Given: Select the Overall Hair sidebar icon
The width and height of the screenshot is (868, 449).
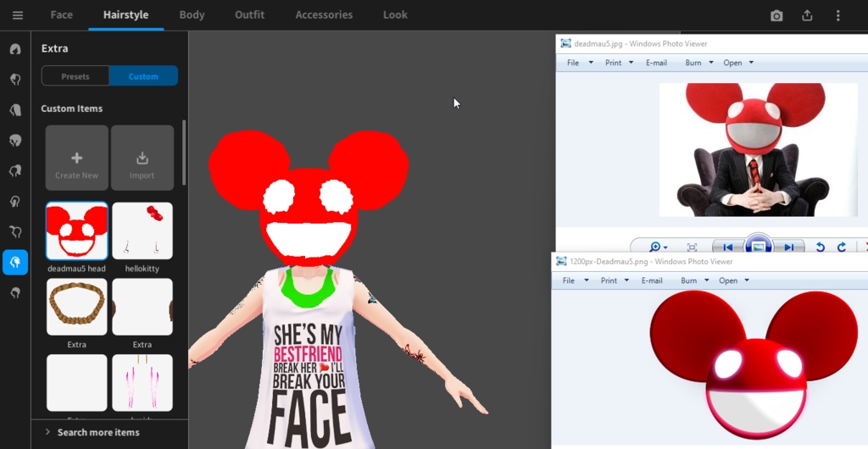Looking at the screenshot, I should click(15, 141).
